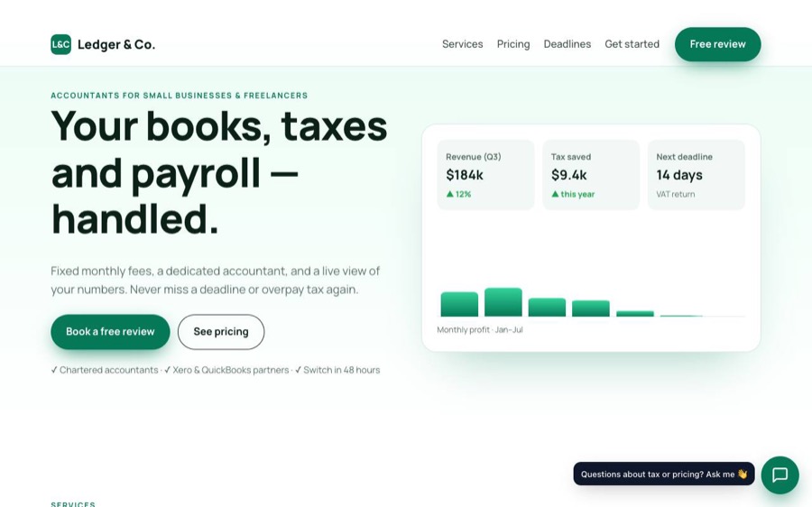This screenshot has width=812, height=507.
Task: Open Get started nav link
Action: [x=632, y=44]
